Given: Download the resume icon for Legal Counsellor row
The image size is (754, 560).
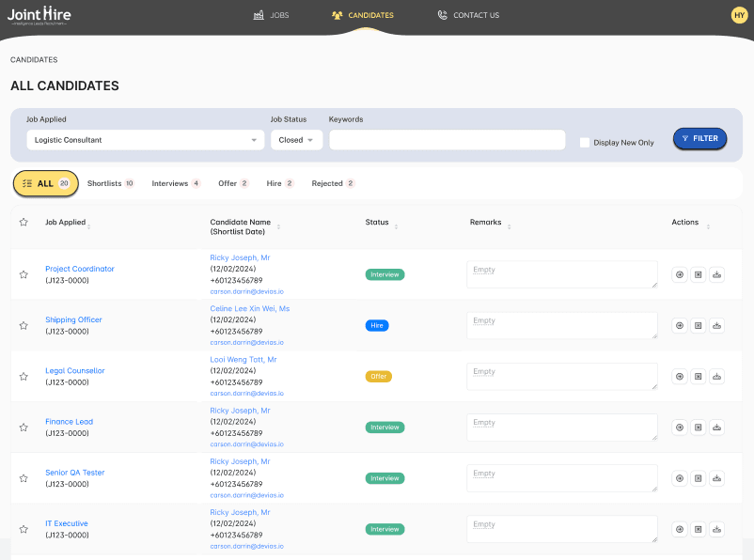Looking at the screenshot, I should (716, 376).
